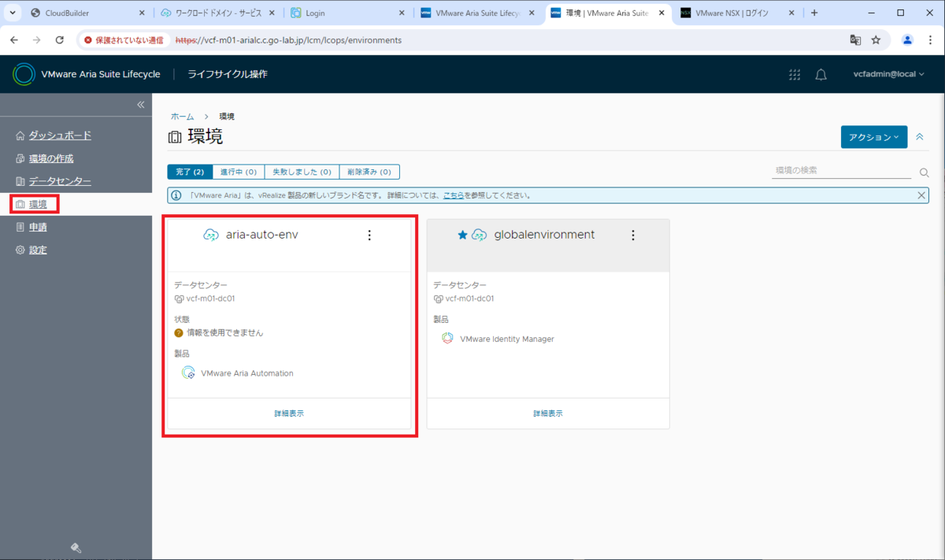Image resolution: width=945 pixels, height=560 pixels.
Task: Click the globalenvironment title text
Action: point(544,235)
